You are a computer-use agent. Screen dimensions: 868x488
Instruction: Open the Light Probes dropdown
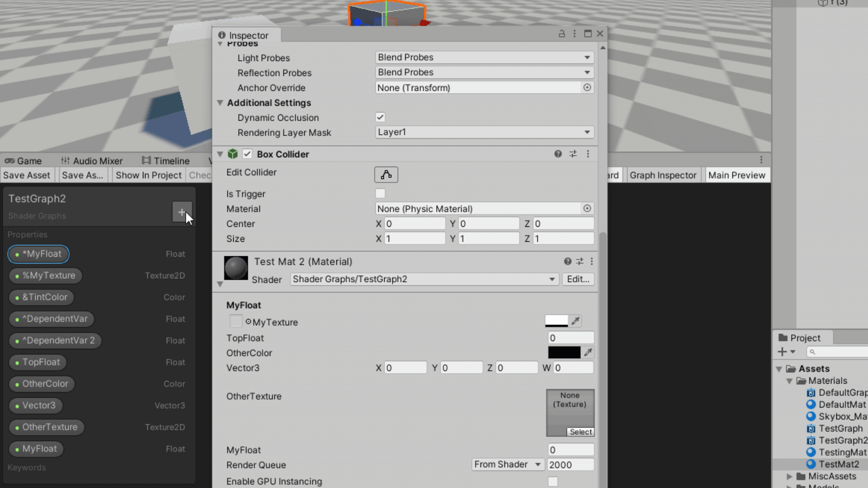coord(484,57)
